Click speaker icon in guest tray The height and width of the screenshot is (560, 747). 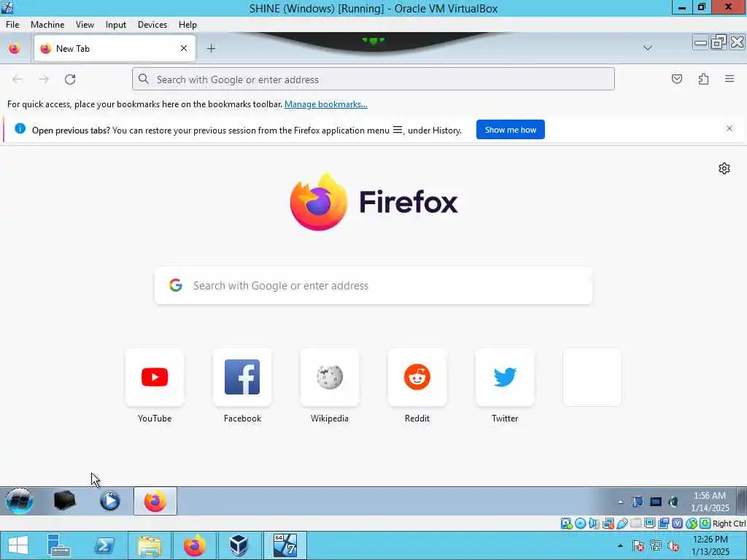click(x=673, y=502)
